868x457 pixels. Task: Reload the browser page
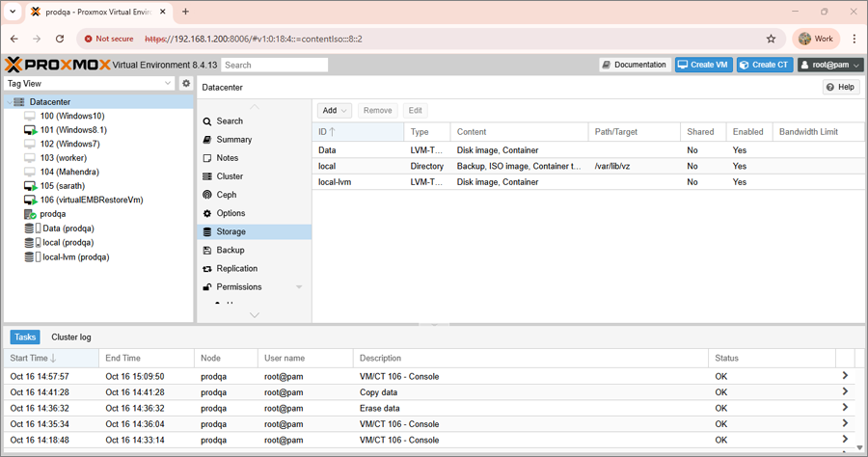(60, 40)
